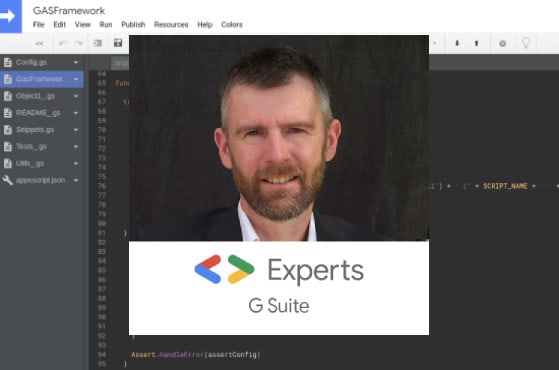Image resolution: width=559 pixels, height=370 pixels.
Task: Open the Snippets.gs file
Action: click(35, 130)
